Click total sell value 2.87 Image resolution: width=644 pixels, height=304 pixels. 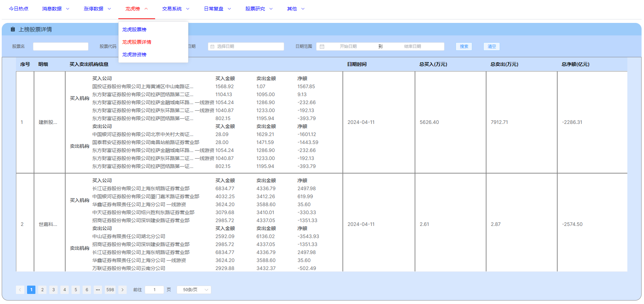click(496, 224)
